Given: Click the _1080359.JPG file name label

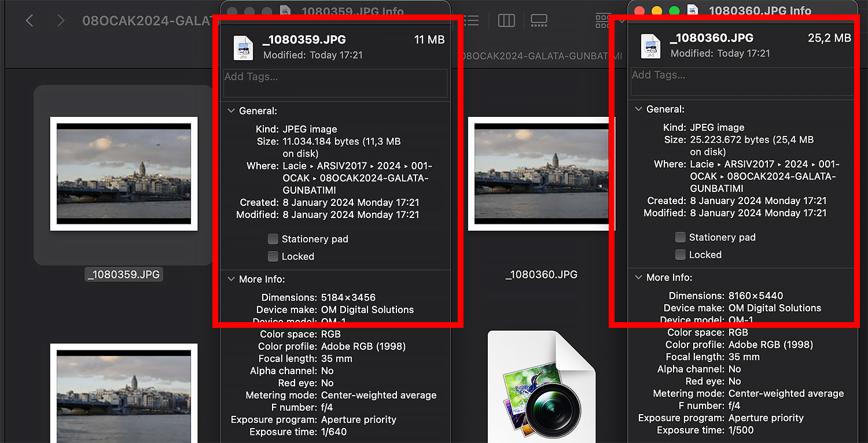Looking at the screenshot, I should [124, 275].
